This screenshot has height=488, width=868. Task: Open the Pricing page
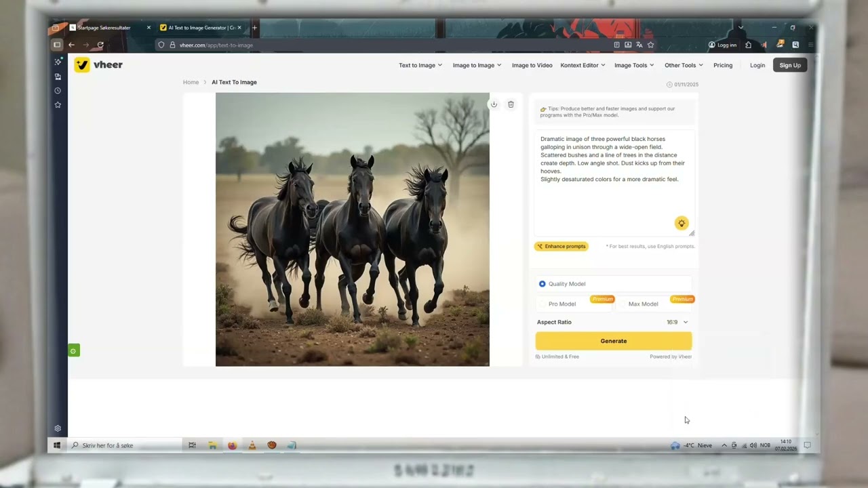pyautogui.click(x=723, y=65)
